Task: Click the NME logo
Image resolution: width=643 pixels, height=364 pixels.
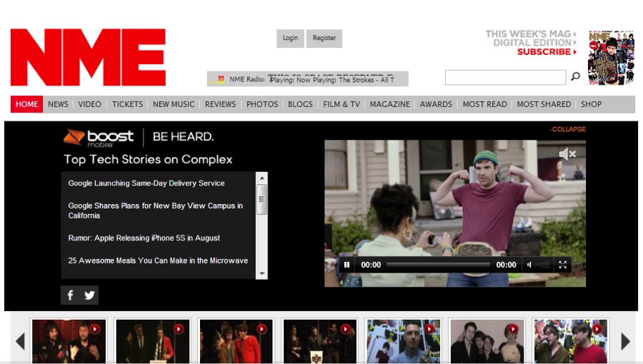Action: click(88, 57)
